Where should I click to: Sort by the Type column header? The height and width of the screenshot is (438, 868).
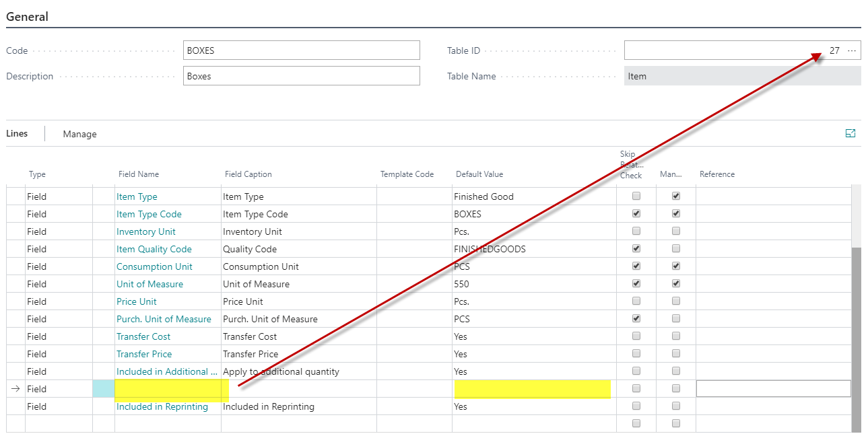(37, 174)
